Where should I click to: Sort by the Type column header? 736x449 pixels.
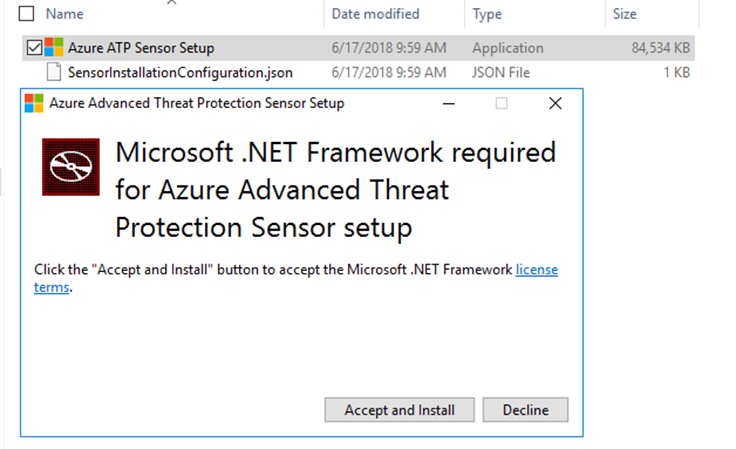(x=487, y=14)
